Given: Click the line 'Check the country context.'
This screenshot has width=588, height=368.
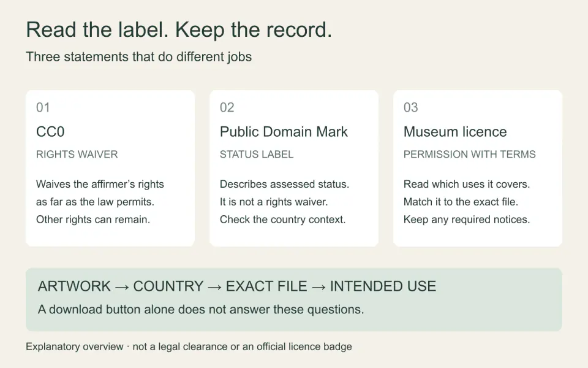Looking at the screenshot, I should (283, 220).
